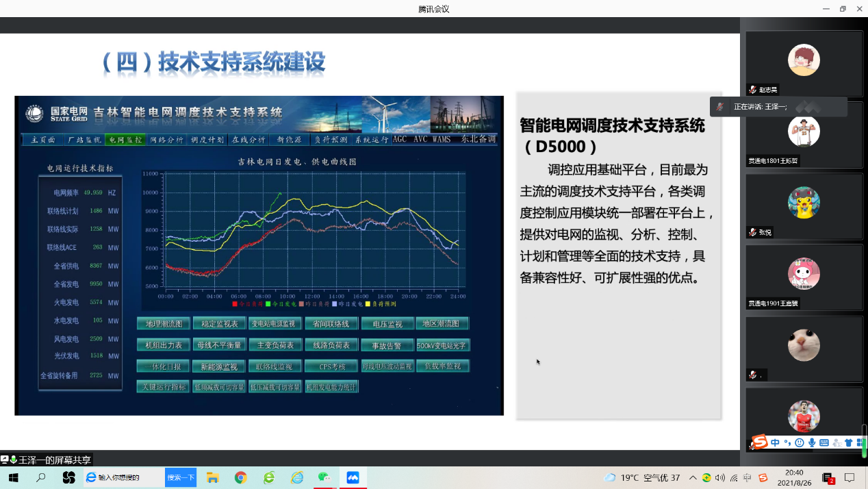Click the 事故告警 button
The image size is (868, 489).
click(388, 345)
